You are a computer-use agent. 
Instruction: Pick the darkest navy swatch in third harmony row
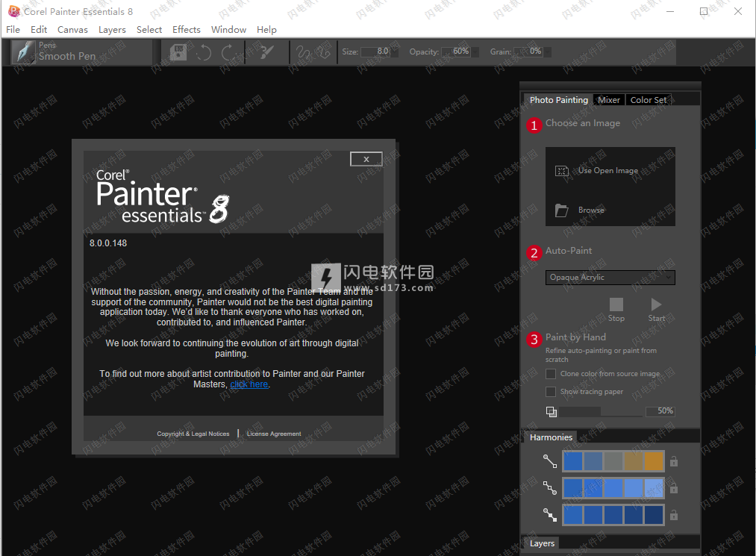point(654,515)
